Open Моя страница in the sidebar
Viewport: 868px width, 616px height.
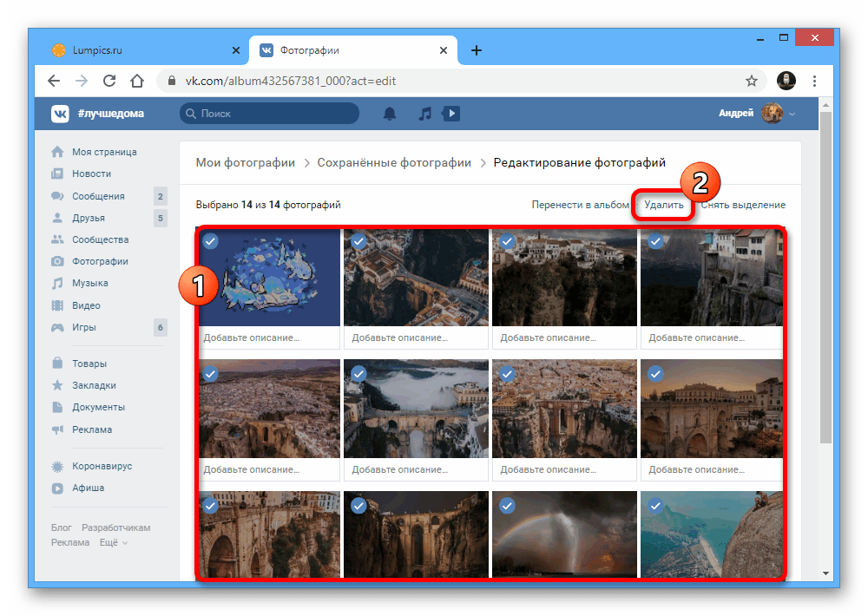tap(104, 152)
